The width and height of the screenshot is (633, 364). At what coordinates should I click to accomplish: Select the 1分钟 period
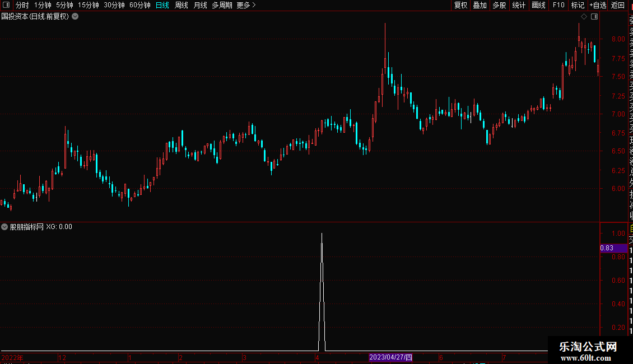[43, 5]
